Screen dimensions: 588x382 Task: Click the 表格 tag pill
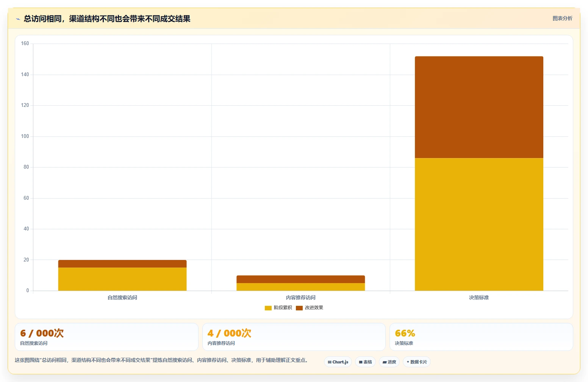(x=366, y=362)
